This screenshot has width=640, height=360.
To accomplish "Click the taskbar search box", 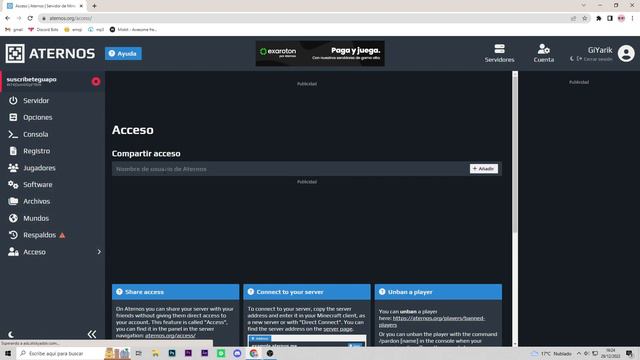I will click(x=60, y=353).
